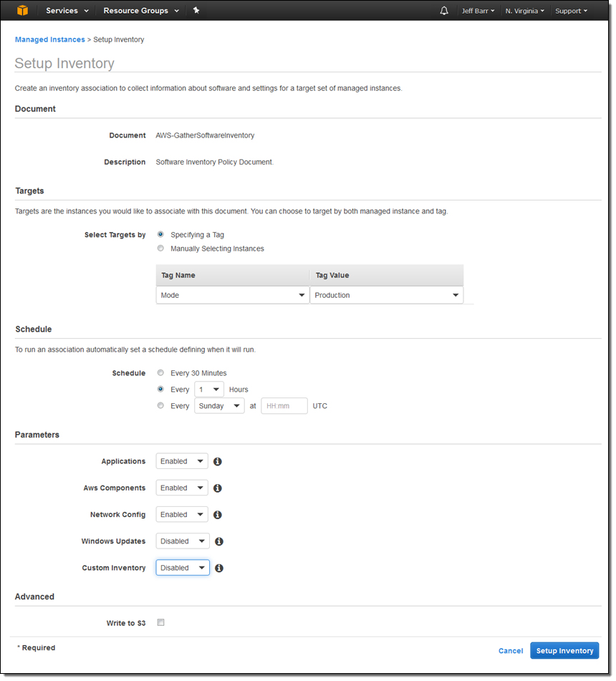This screenshot has width=616, height=681.
Task: Open the Tag Value dropdown showing Production
Action: [x=387, y=295]
